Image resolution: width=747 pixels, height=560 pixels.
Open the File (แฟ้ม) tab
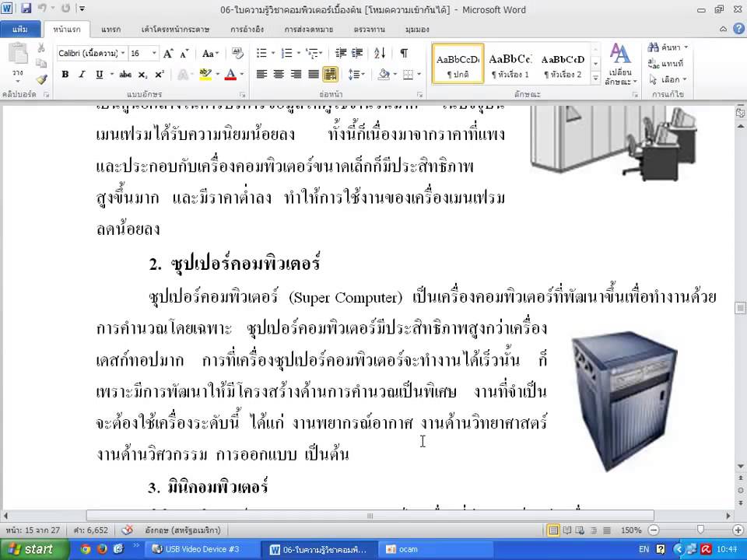click(x=19, y=29)
